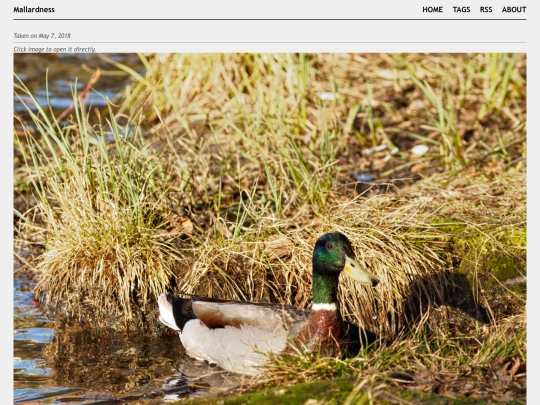
Task: Select the 'Taken on May 7, 2018' text
Action: click(42, 36)
